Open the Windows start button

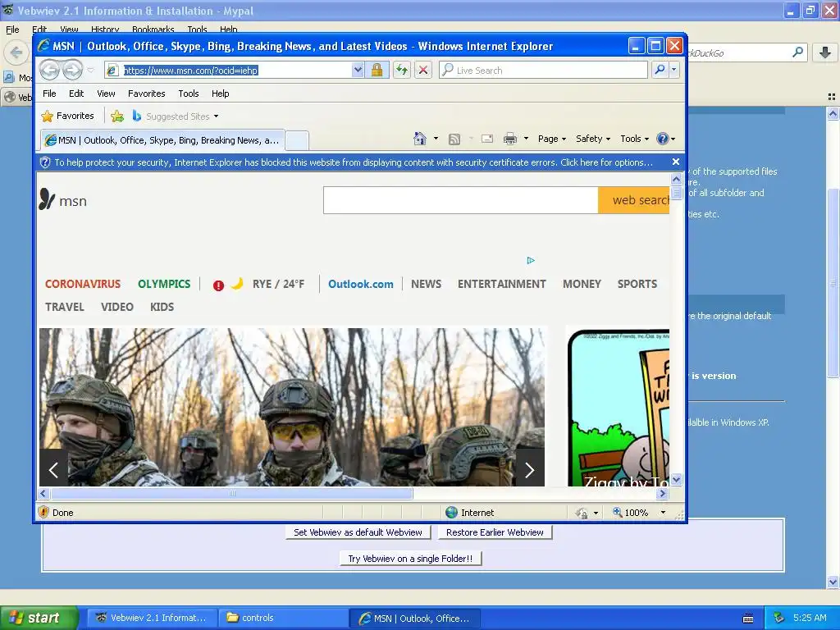click(x=39, y=618)
